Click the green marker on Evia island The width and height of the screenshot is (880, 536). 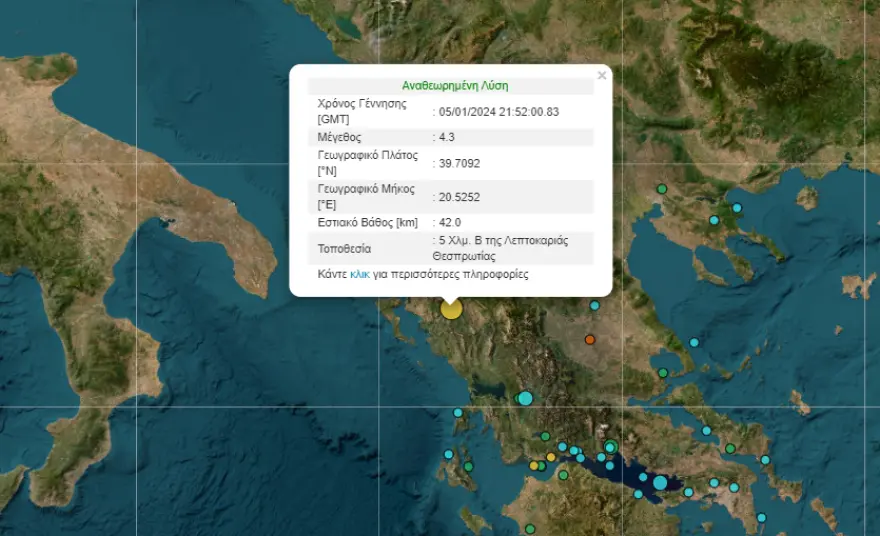(730, 448)
